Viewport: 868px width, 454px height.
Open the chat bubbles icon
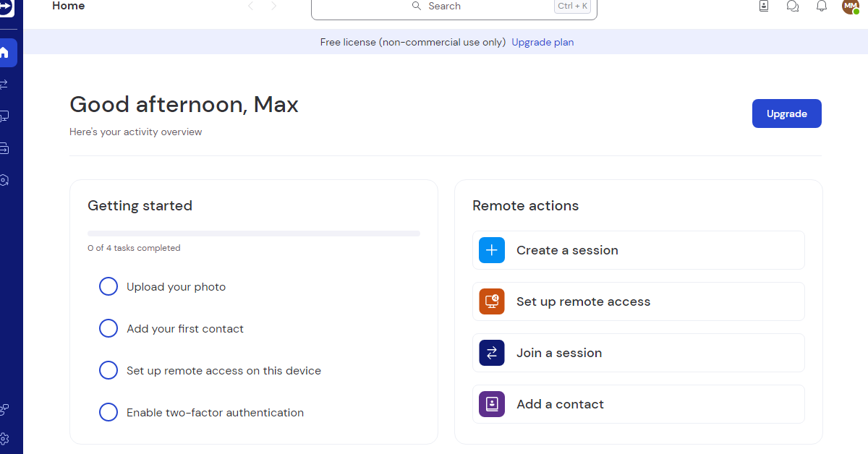pyautogui.click(x=793, y=6)
